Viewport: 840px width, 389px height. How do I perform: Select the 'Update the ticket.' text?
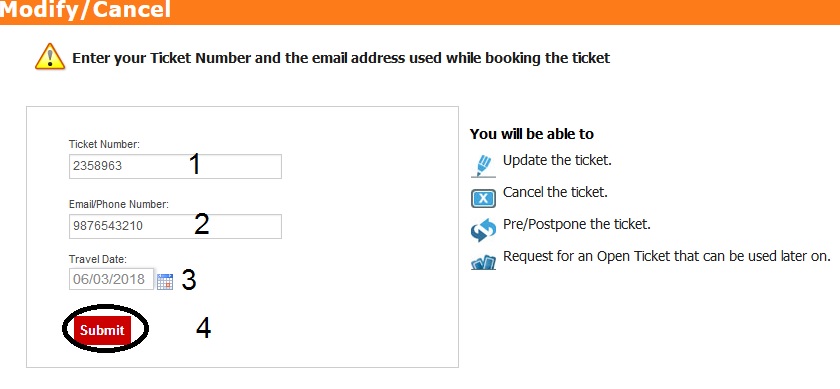557,160
